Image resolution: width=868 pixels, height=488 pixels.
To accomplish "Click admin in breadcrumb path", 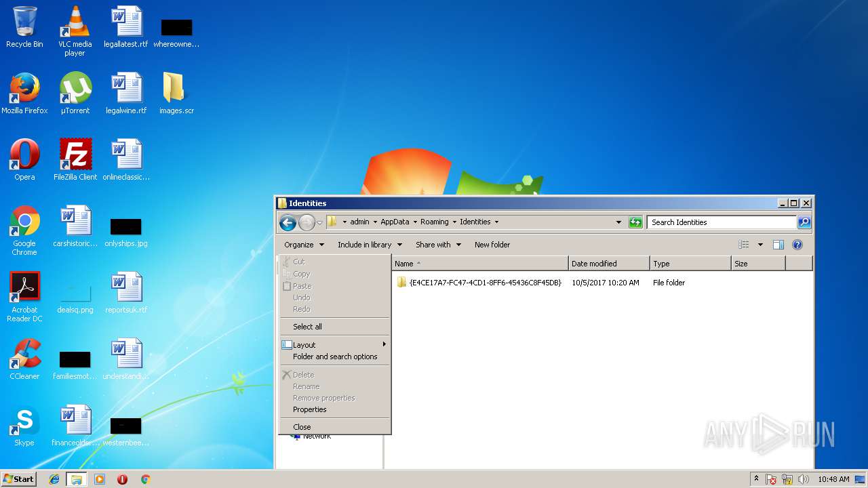I will pos(359,222).
